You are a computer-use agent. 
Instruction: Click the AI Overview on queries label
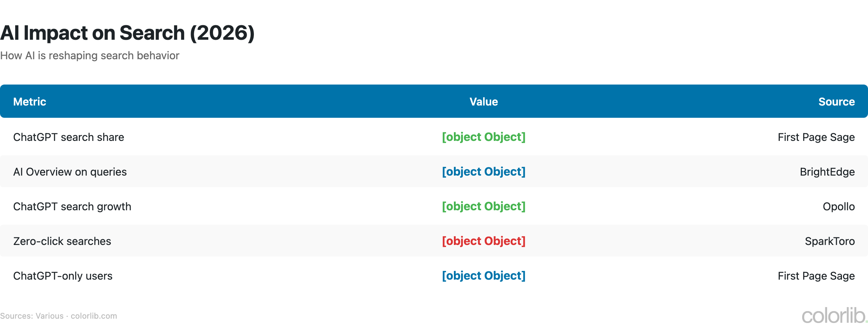pyautogui.click(x=70, y=172)
